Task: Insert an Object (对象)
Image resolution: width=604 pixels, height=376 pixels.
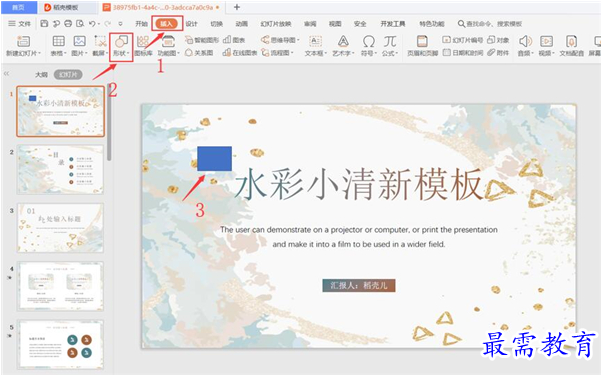Action: pyautogui.click(x=498, y=40)
